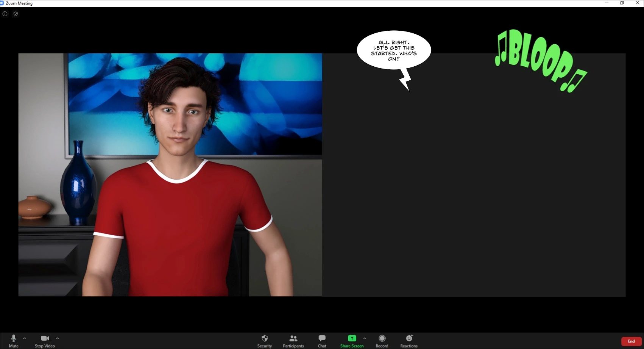Stop Video camera toggle
Image resolution: width=644 pixels, height=349 pixels.
pos(45,341)
